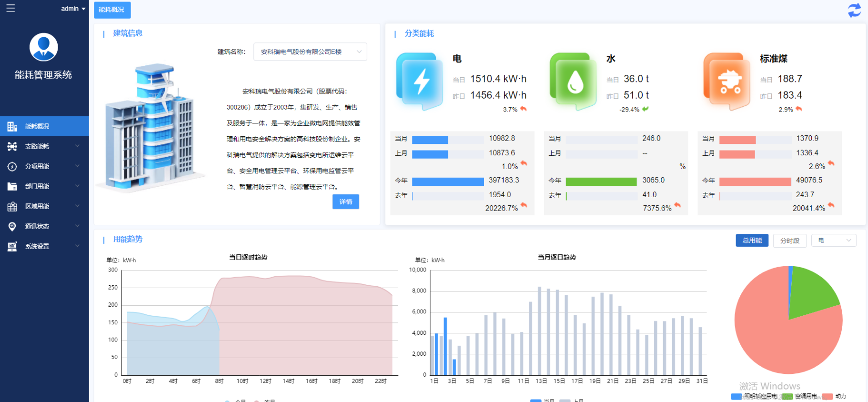Switch to the 能耗概况 tab

pyautogui.click(x=112, y=10)
